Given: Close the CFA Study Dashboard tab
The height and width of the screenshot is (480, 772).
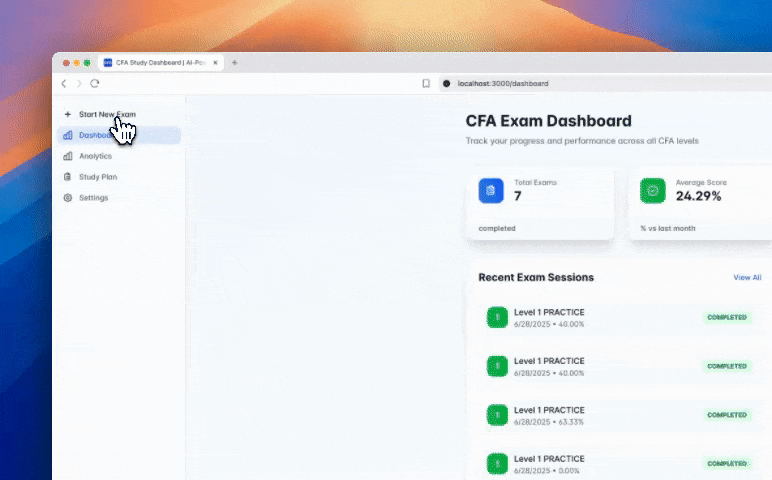Looking at the screenshot, I should pos(215,63).
